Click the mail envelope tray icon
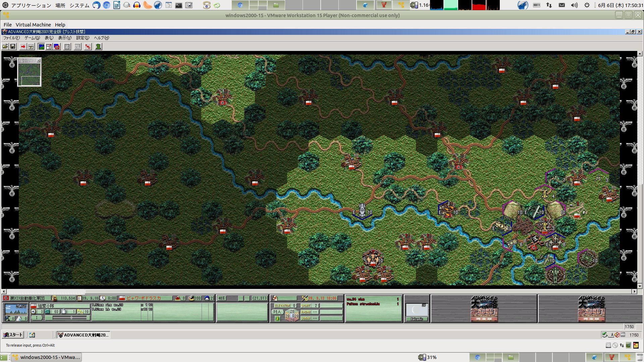The height and width of the screenshot is (362, 644). [x=562, y=5]
